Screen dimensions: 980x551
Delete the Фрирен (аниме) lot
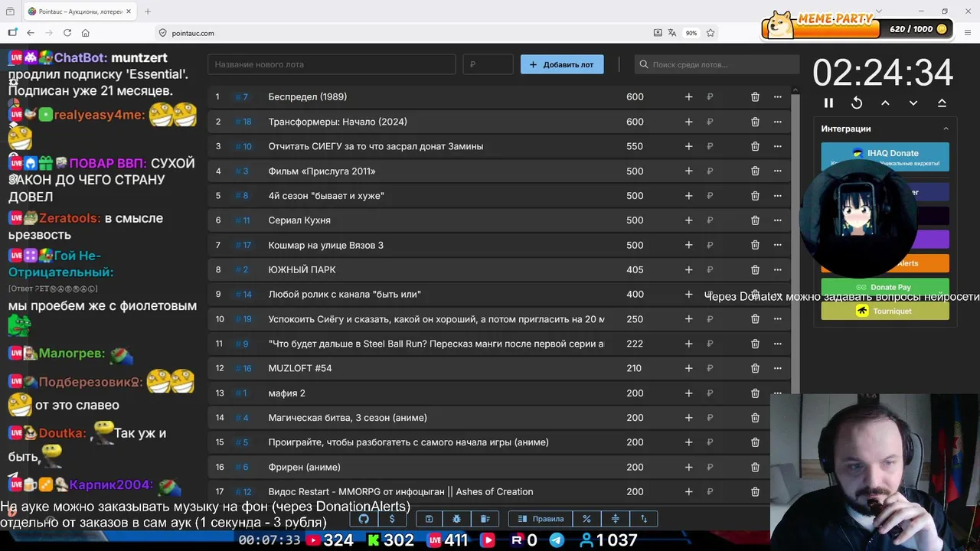(x=755, y=467)
